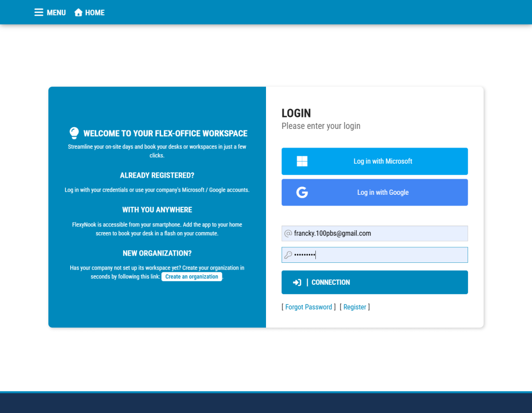Click the Microsoft Windows logo icon

302,161
